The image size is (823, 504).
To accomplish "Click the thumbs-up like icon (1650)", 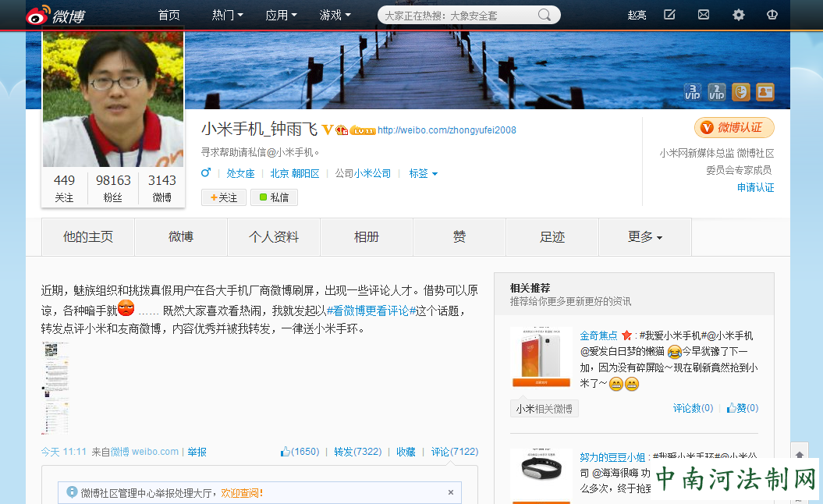I will pyautogui.click(x=285, y=452).
